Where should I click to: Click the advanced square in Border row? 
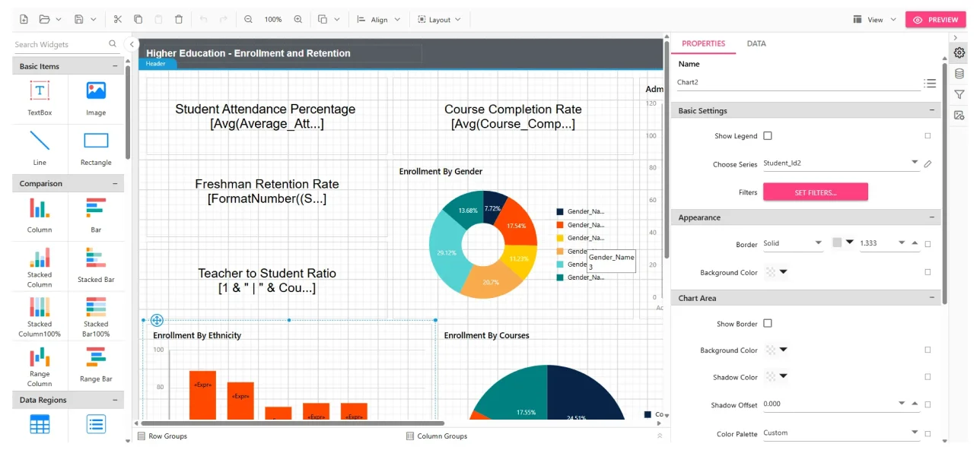click(x=928, y=244)
